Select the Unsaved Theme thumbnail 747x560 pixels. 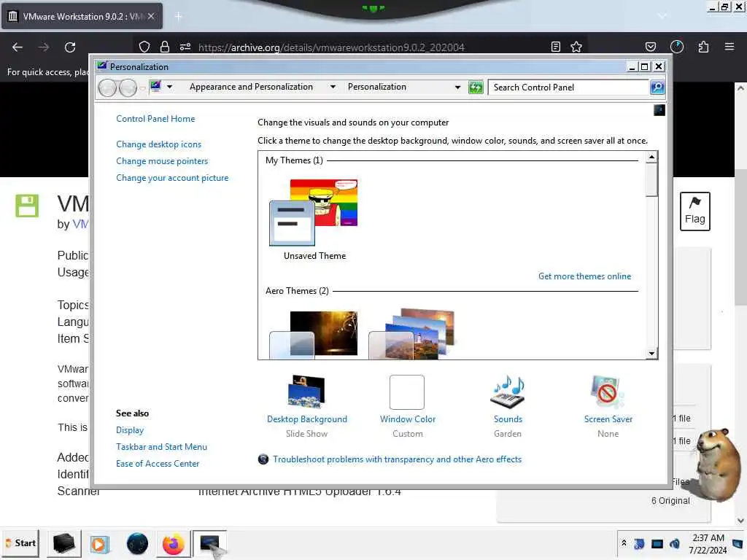(314, 213)
